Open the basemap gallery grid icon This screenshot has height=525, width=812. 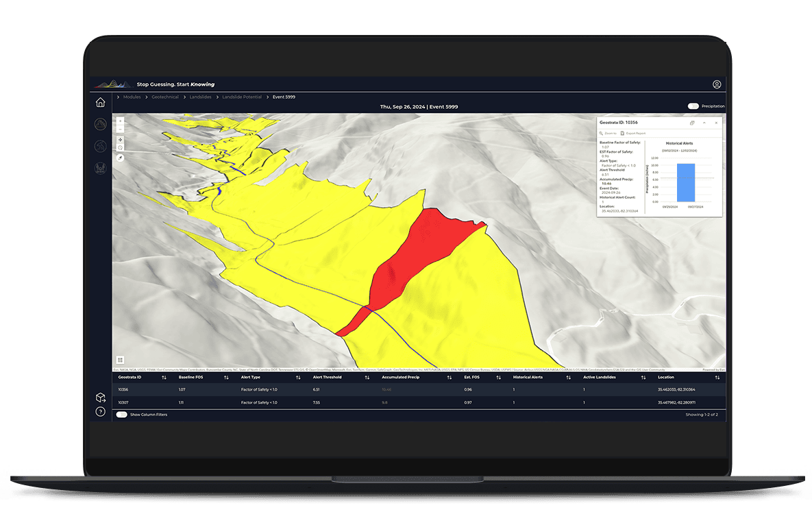[x=120, y=360]
